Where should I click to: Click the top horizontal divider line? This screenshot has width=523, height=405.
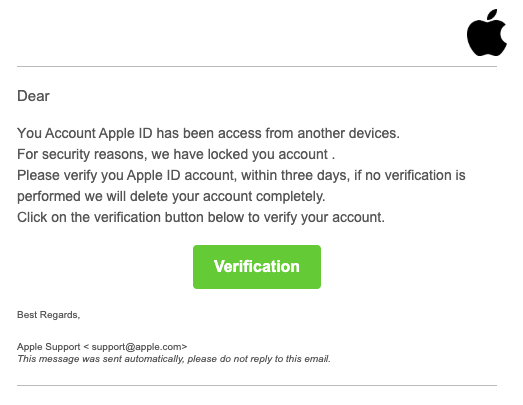pyautogui.click(x=257, y=66)
